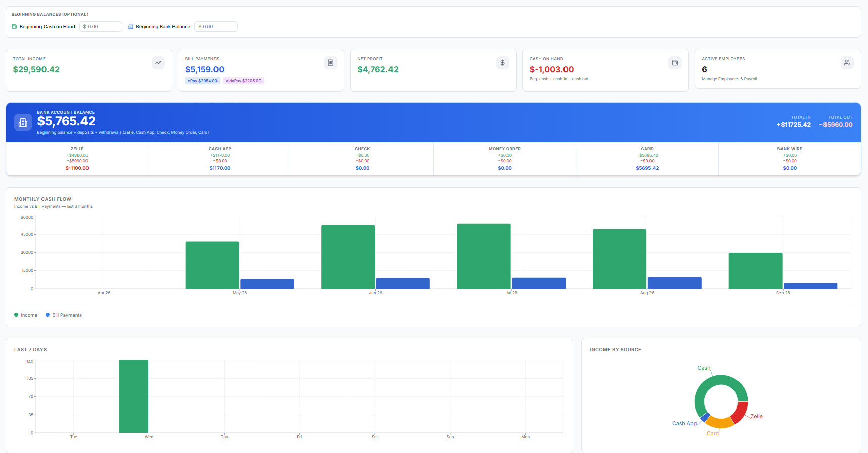Click the $1170.00 Cash App net amount
868x453 pixels.
coord(220,168)
